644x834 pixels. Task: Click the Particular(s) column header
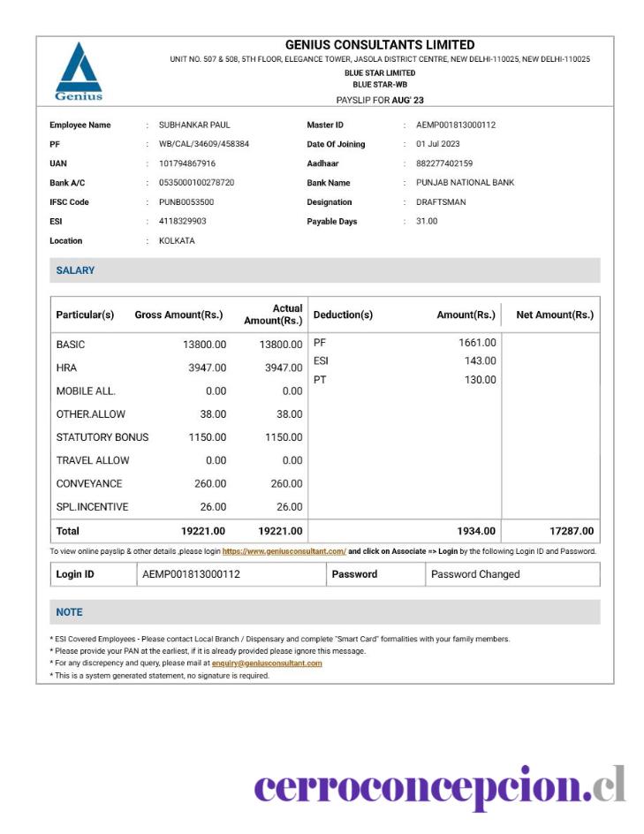[85, 315]
